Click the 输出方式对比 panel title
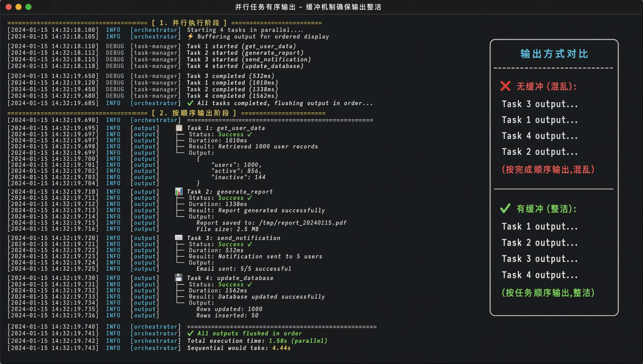This screenshot has width=643, height=364. click(x=554, y=54)
